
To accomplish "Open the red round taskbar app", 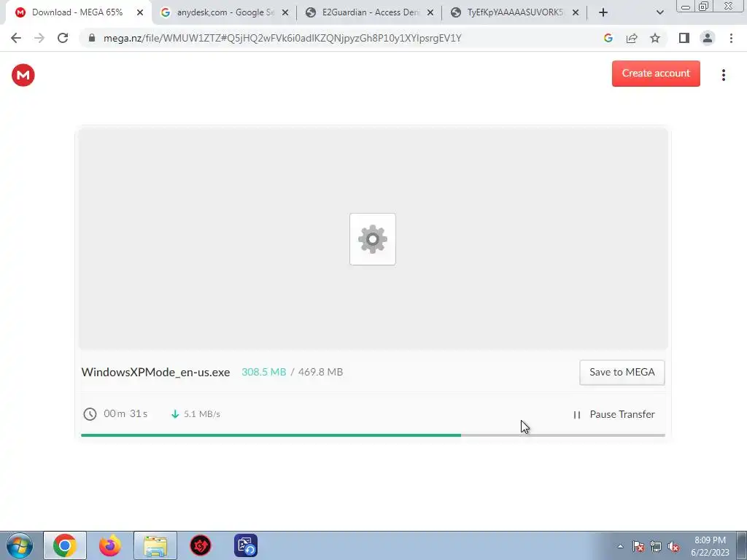I will click(x=201, y=545).
